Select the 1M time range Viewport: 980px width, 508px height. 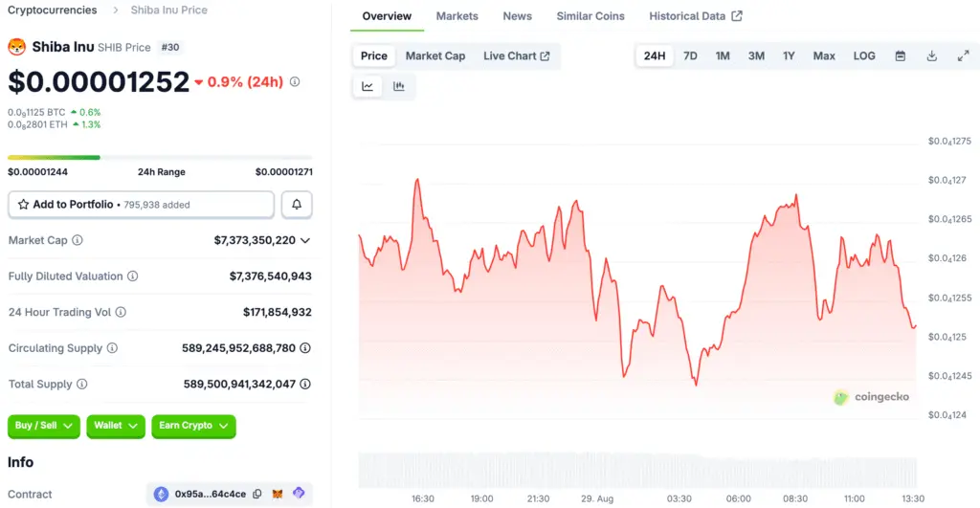(x=723, y=55)
